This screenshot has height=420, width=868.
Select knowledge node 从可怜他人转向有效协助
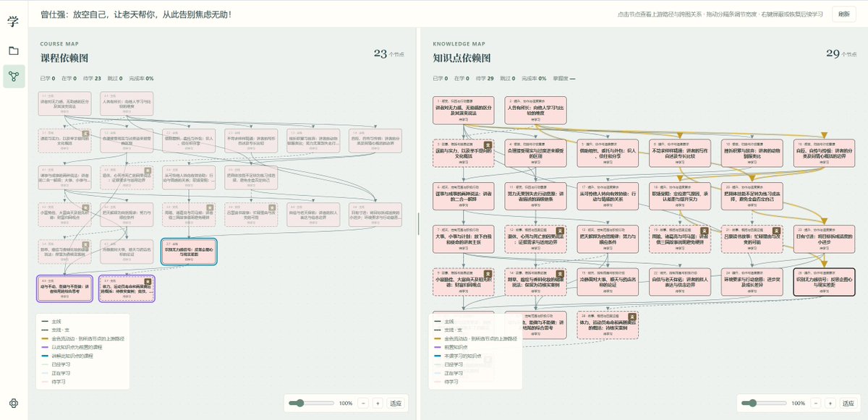606,196
